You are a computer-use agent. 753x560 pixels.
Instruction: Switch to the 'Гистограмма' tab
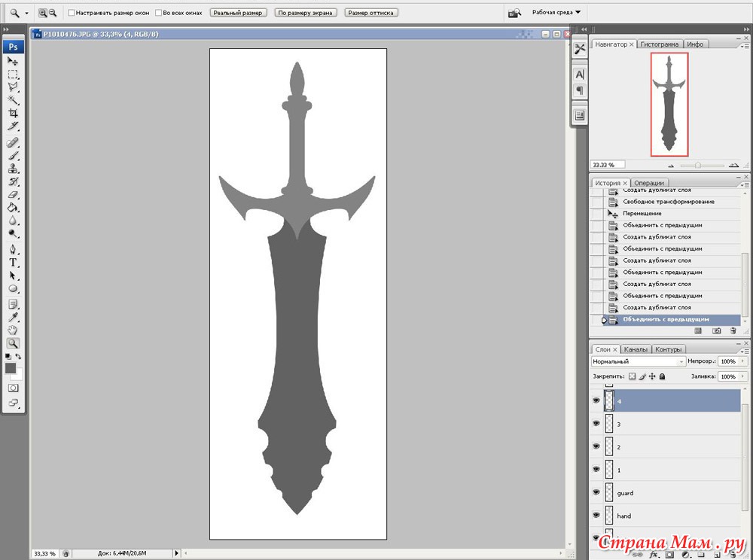coord(660,44)
